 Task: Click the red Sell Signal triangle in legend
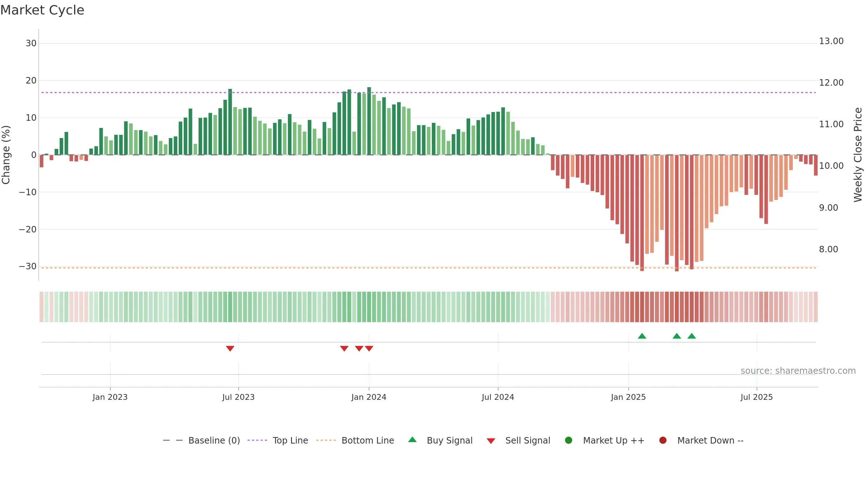(491, 441)
